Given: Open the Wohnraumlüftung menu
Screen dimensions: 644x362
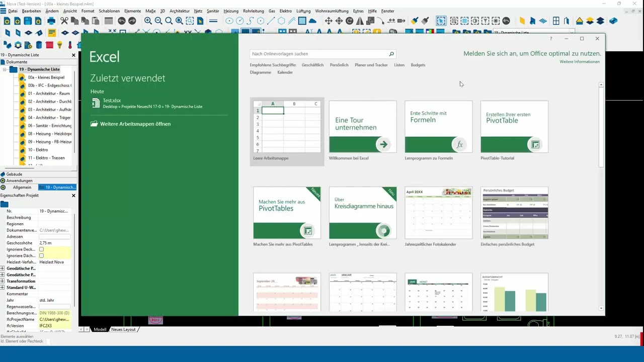Looking at the screenshot, I should pos(332,11).
